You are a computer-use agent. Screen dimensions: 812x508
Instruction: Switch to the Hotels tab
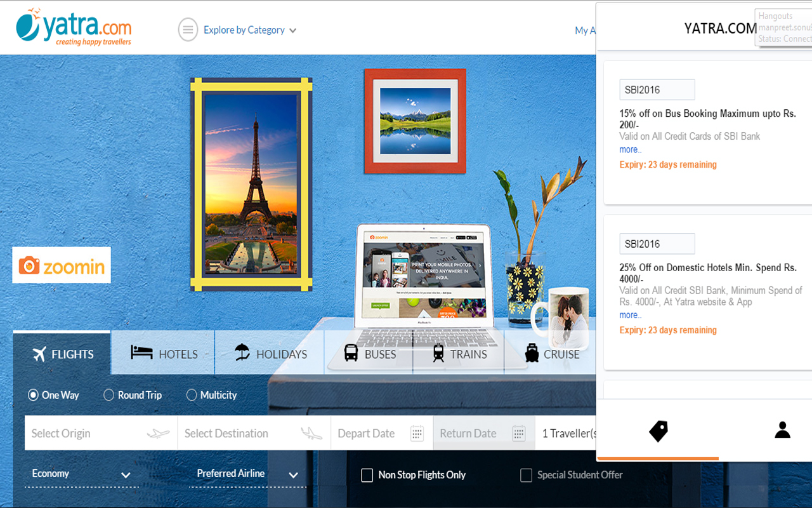164,354
